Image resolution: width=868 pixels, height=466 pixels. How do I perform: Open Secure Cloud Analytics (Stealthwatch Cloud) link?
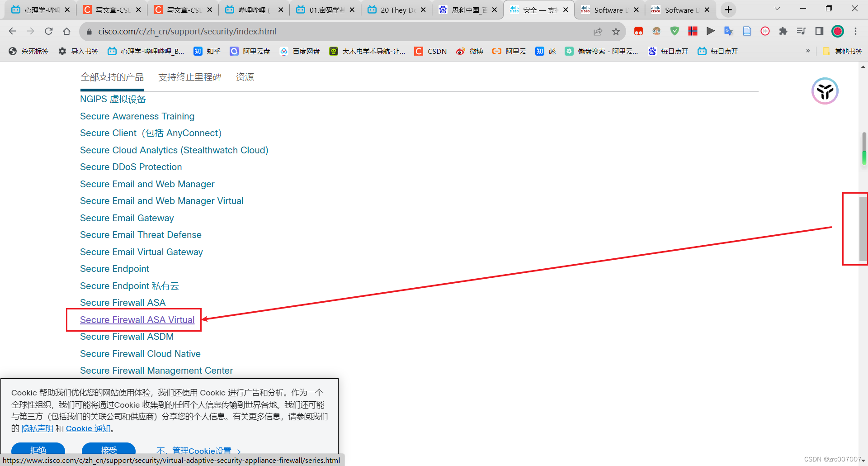tap(174, 150)
